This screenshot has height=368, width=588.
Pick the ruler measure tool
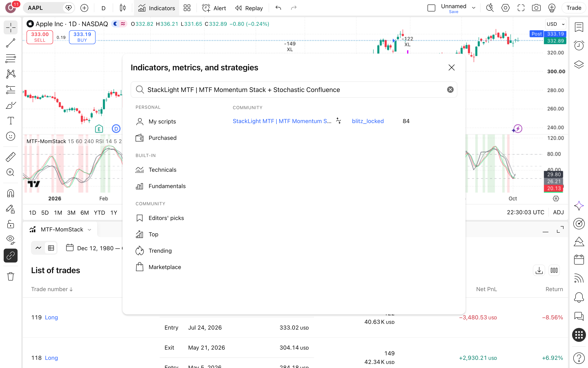click(x=10, y=157)
